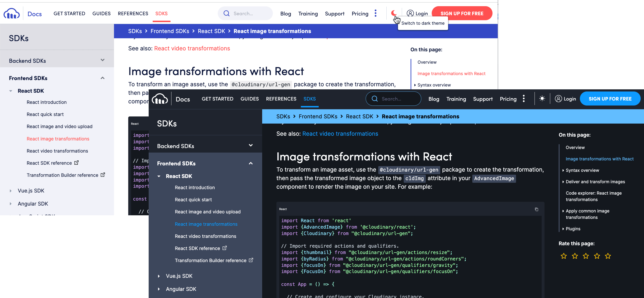
Task: Expand Angular SDK in light sidebar
Action: (10, 204)
